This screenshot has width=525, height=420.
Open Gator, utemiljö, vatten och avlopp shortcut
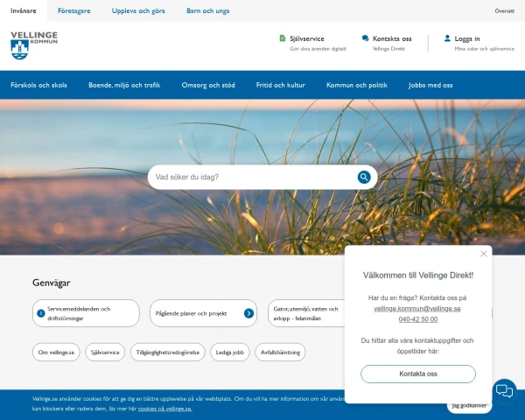point(306,313)
